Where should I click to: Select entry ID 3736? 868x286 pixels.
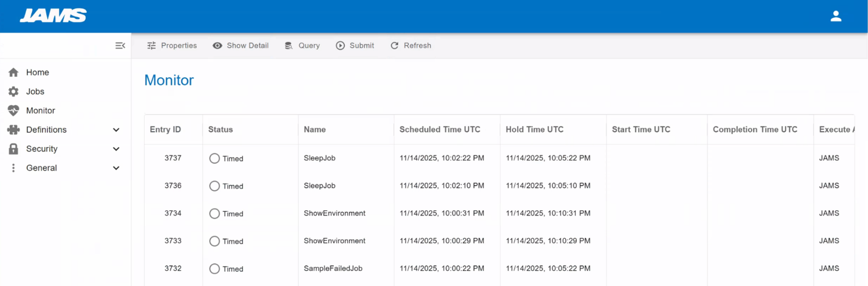pyautogui.click(x=173, y=185)
